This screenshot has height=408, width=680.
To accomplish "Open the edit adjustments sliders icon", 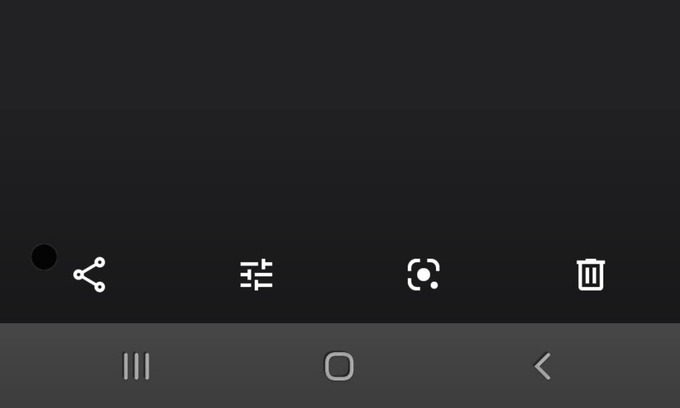I will [256, 275].
